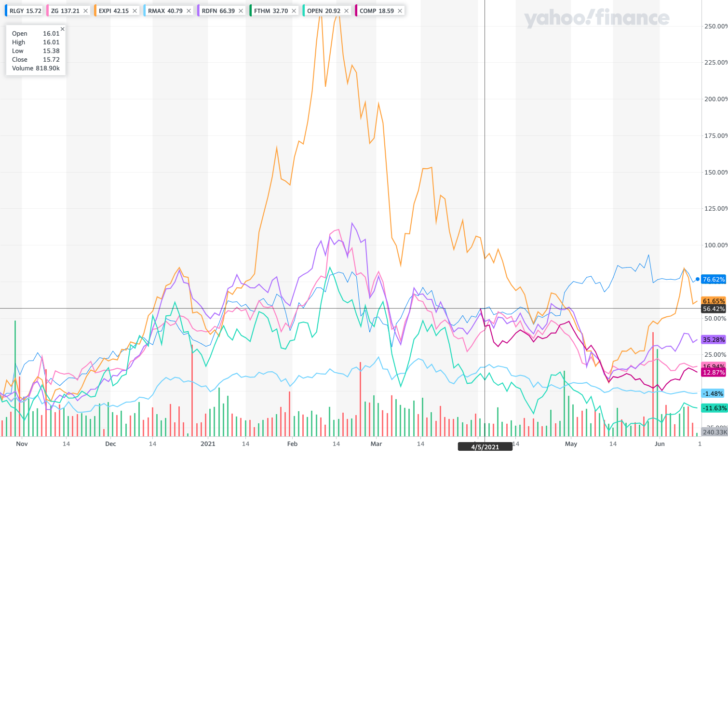Remove RMAX comparison with its X icon
This screenshot has width=728, height=728.
coord(189,11)
